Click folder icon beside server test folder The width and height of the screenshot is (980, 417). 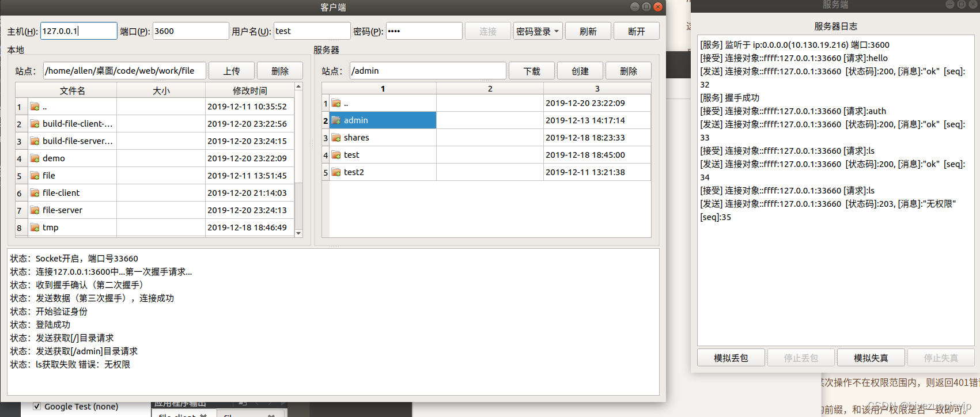click(x=336, y=155)
